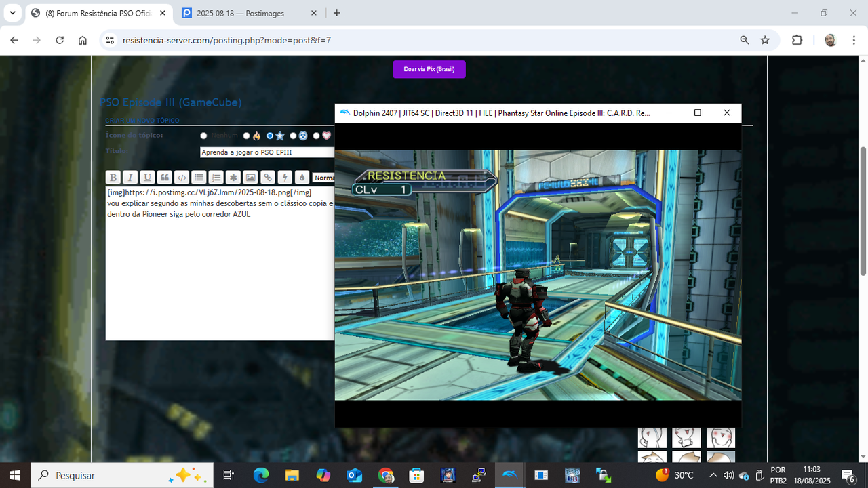The height and width of the screenshot is (488, 868).
Task: Show hidden system tray icons
Action: [713, 475]
